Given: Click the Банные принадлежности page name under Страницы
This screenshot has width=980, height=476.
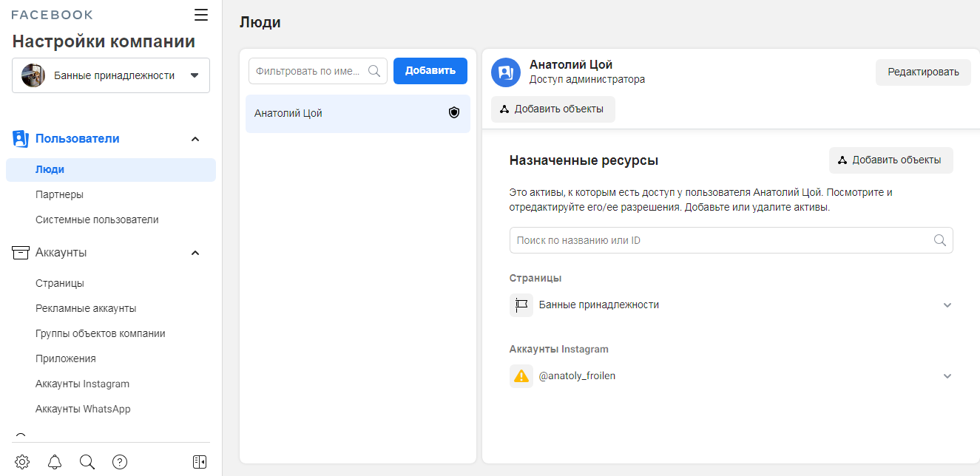Looking at the screenshot, I should (x=599, y=305).
